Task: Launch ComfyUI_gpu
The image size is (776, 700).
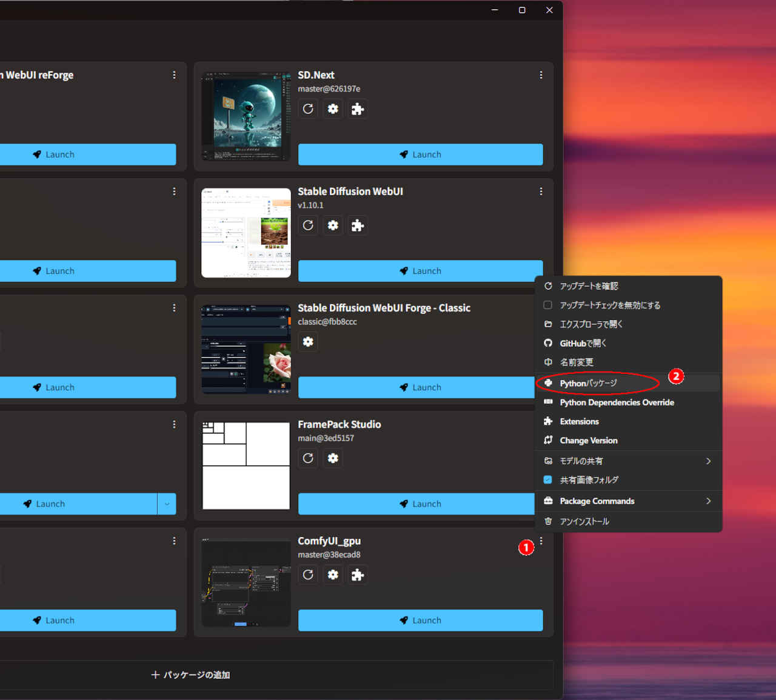Action: click(x=420, y=620)
